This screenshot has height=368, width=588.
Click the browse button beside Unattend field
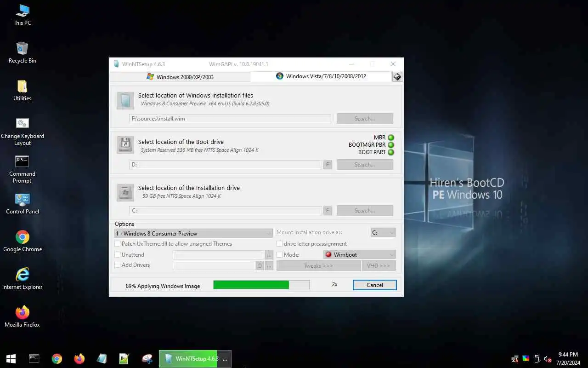pos(269,255)
